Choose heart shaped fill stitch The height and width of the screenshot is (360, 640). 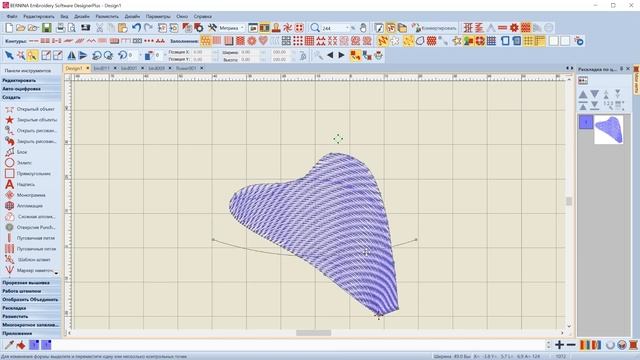tap(263, 41)
